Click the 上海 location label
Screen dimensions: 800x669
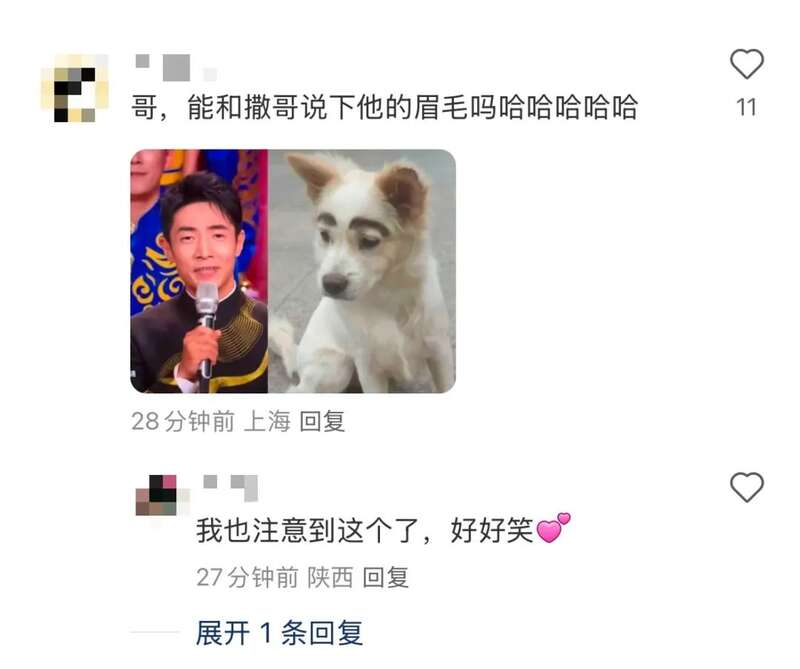click(267, 422)
